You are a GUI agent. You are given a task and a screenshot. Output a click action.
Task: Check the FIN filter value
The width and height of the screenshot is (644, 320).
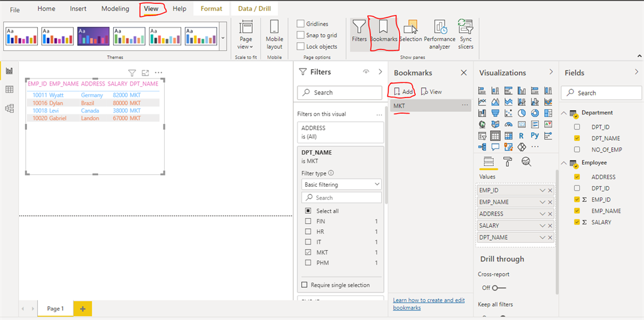(x=308, y=221)
